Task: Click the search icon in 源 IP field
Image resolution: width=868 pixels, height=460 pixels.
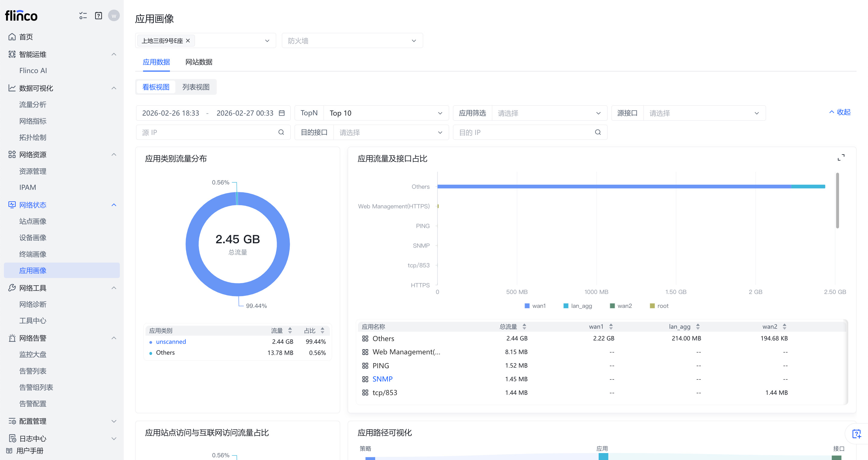Action: 281,132
